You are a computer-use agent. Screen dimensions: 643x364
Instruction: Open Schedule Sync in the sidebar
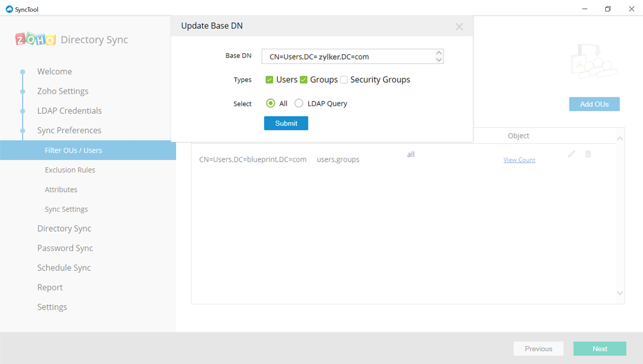[x=64, y=268]
